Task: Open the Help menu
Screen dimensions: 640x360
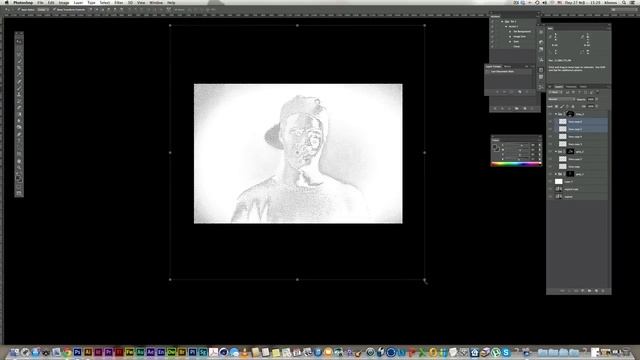Action: 171,2
